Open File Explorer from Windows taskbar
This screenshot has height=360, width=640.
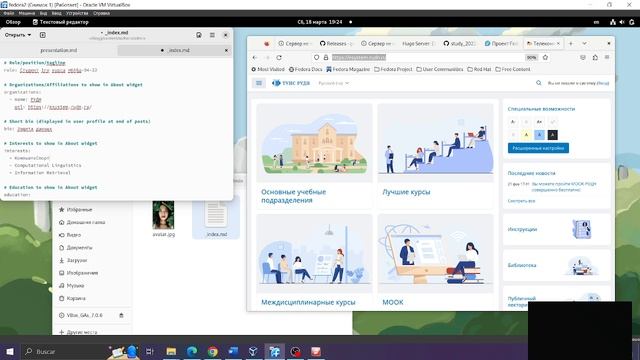(171, 351)
